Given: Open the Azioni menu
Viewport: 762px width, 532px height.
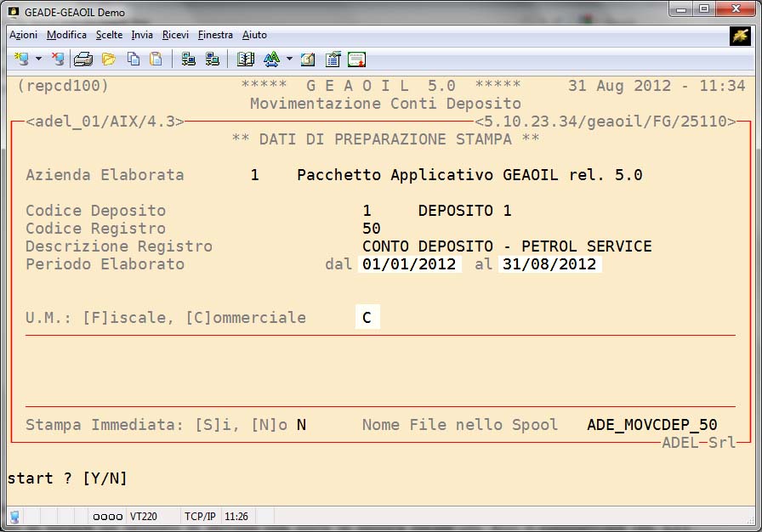Looking at the screenshot, I should click(x=23, y=35).
